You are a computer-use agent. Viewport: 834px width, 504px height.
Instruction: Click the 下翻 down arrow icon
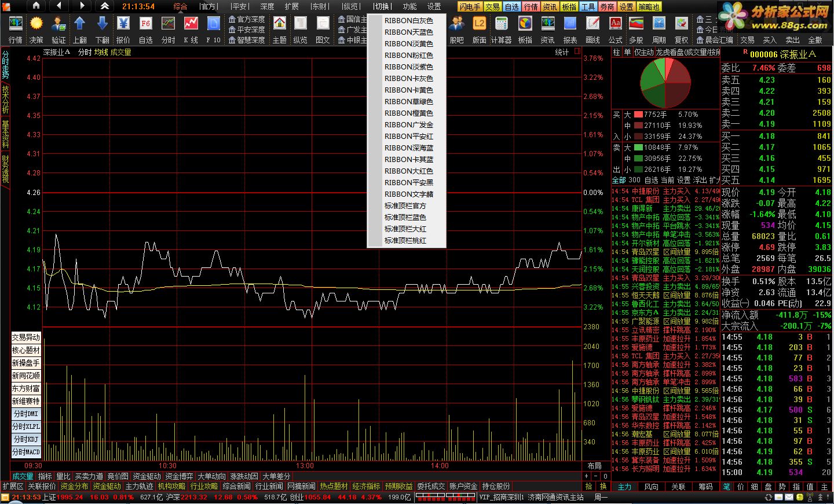click(x=103, y=30)
